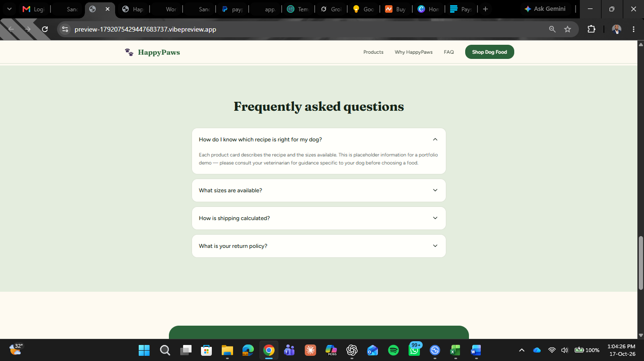Open Microsoft 365 Copilot from the taskbar
This screenshot has width=644, height=361.
[331, 350]
